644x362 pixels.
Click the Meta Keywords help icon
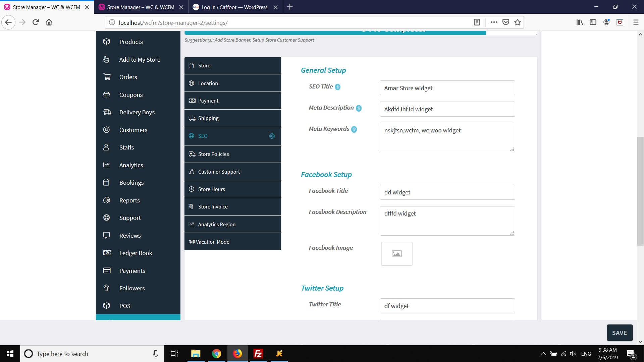click(x=354, y=129)
